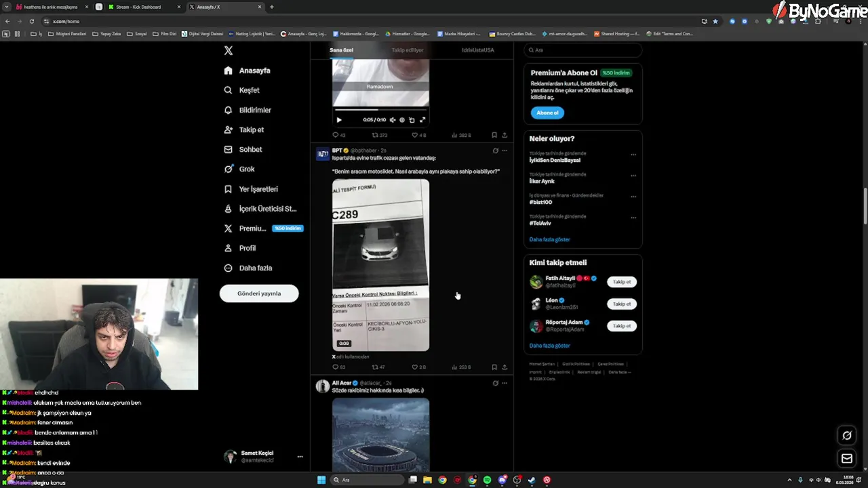This screenshot has height=488, width=868.
Task: Open options for İyikiSen DenizBaysal trend
Action: tap(633, 155)
